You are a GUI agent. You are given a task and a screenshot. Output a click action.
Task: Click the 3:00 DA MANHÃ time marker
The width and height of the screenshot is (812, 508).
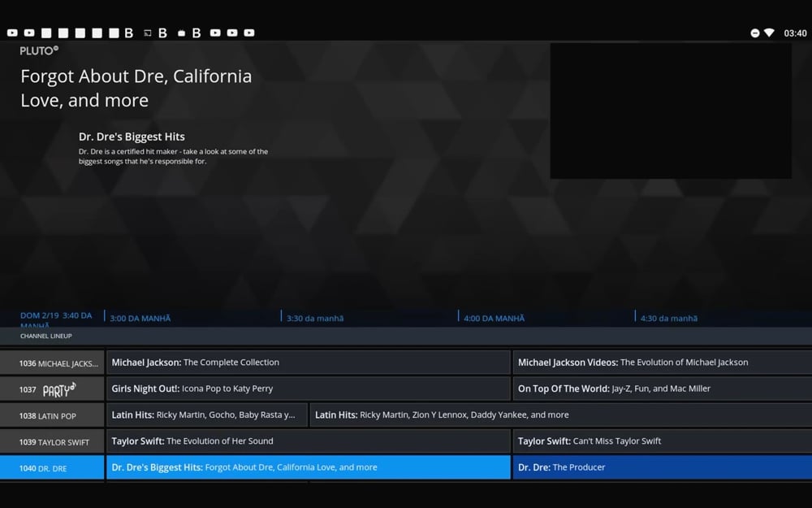(x=140, y=319)
